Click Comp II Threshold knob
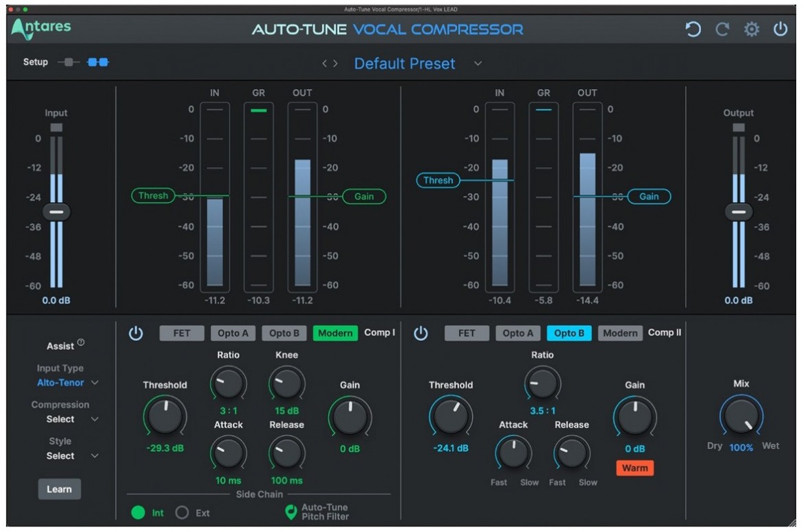The width and height of the screenshot is (803, 532). coord(451,416)
